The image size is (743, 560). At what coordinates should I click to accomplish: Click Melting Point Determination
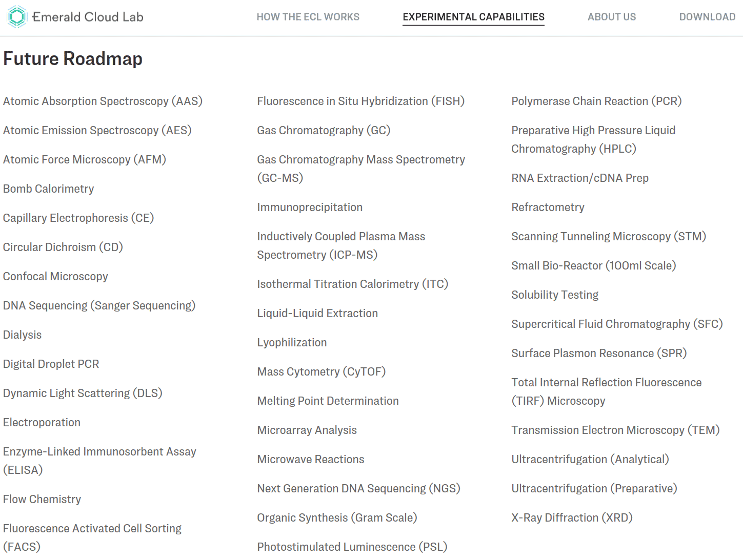pyautogui.click(x=328, y=401)
